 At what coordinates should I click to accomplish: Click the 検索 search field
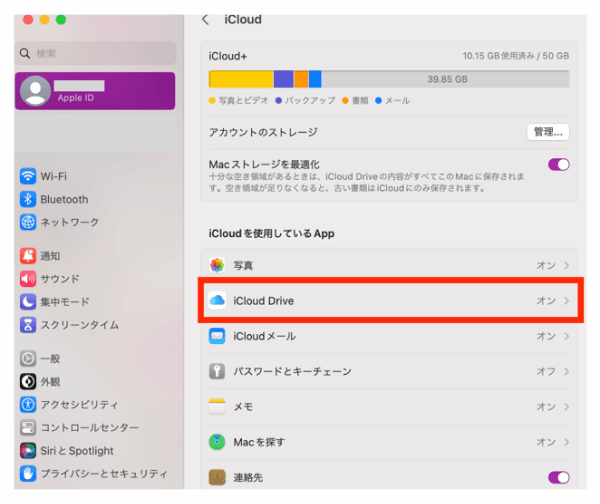[95, 53]
